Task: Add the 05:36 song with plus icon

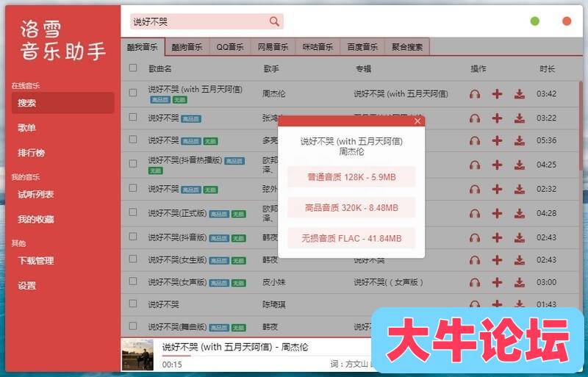Action: coord(497,140)
